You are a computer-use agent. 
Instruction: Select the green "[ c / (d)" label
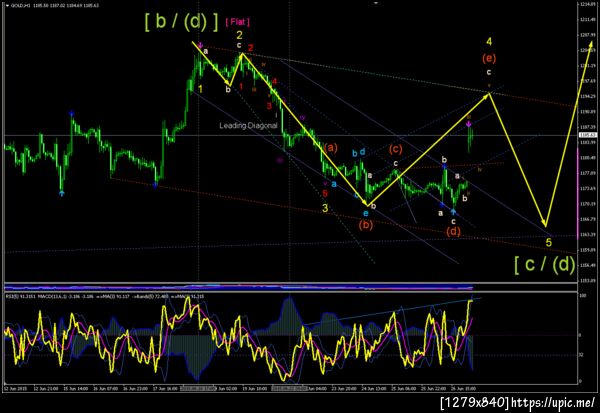click(x=545, y=264)
